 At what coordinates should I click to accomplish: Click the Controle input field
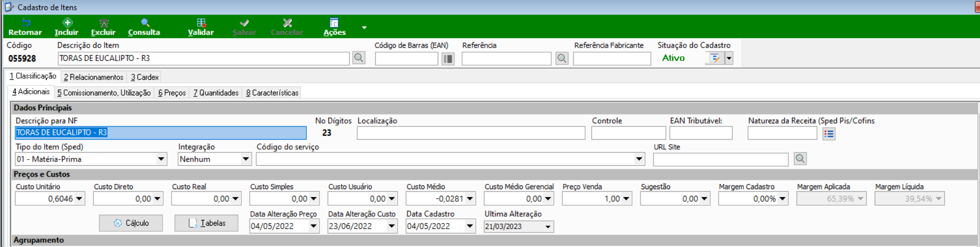click(x=628, y=133)
